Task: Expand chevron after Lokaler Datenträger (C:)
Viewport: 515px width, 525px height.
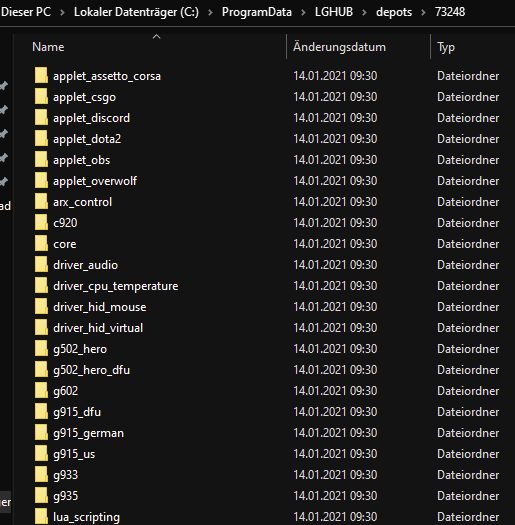Action: (210, 12)
